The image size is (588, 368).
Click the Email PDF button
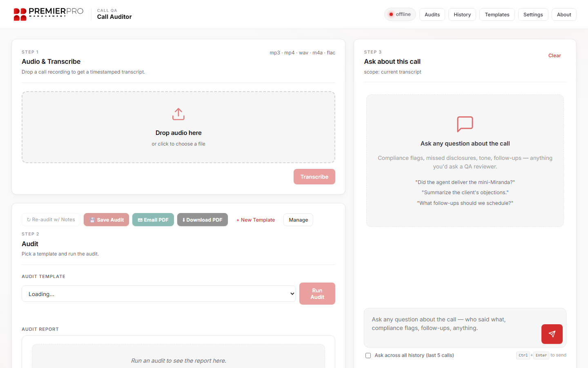[x=153, y=220]
